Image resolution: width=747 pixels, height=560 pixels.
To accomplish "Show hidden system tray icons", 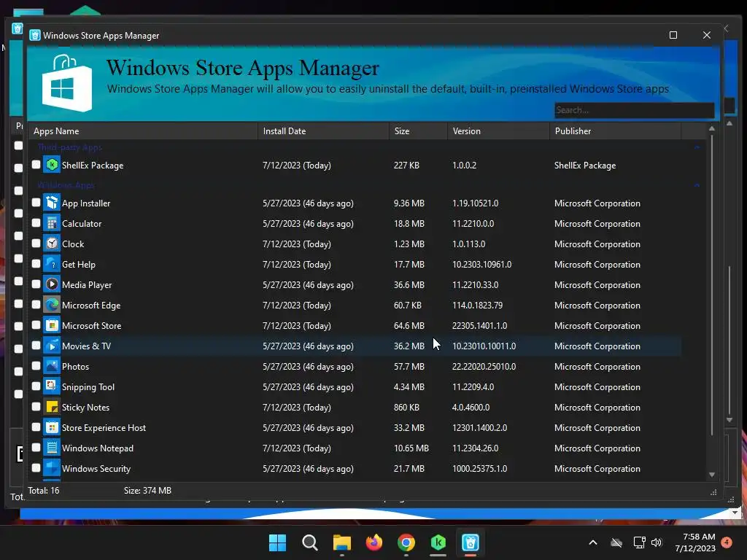I will click(592, 542).
